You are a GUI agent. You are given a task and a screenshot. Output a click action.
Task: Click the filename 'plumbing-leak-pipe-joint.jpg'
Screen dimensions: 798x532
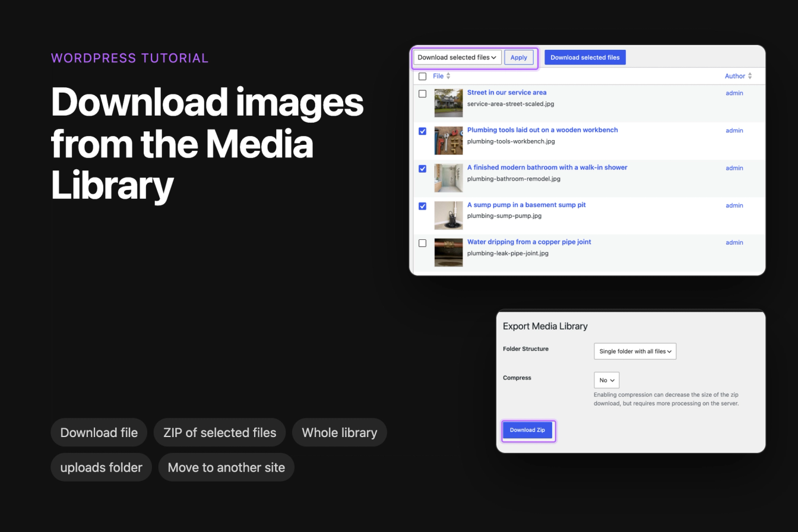[508, 254]
